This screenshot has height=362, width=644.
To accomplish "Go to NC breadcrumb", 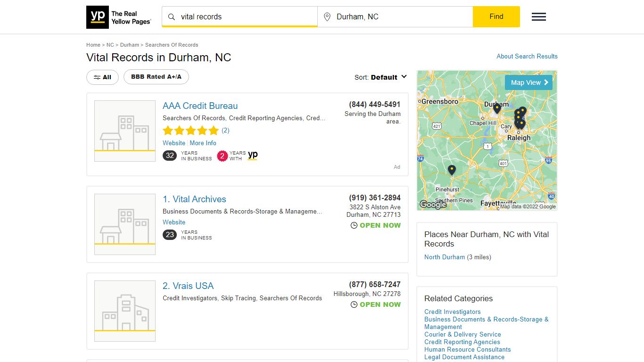I will [x=110, y=45].
